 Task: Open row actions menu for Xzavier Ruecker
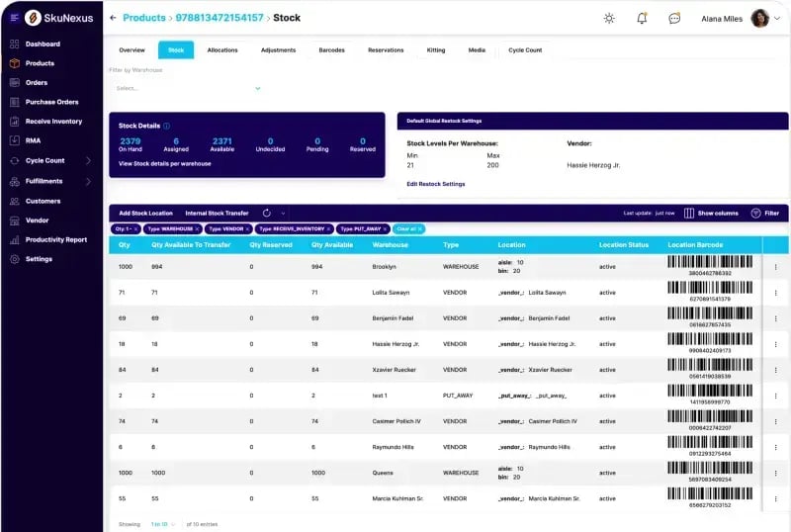[x=775, y=370]
